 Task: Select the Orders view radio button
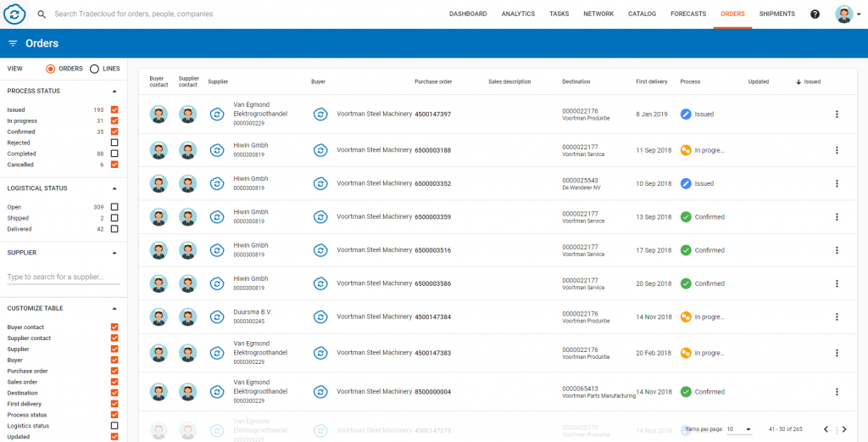(50, 69)
